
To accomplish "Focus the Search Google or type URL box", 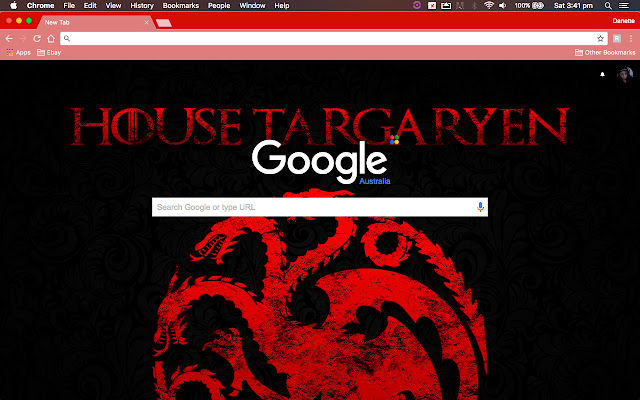I will click(x=320, y=207).
